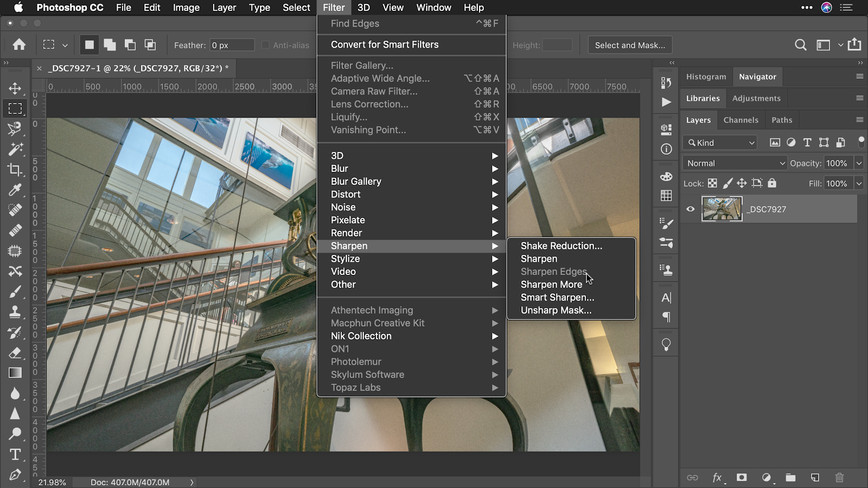Toggle lock all padlock

point(772,183)
